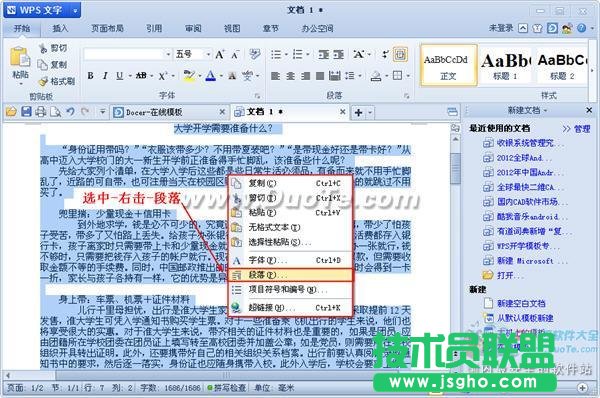Open the 插入 ribbon tab

point(60,28)
